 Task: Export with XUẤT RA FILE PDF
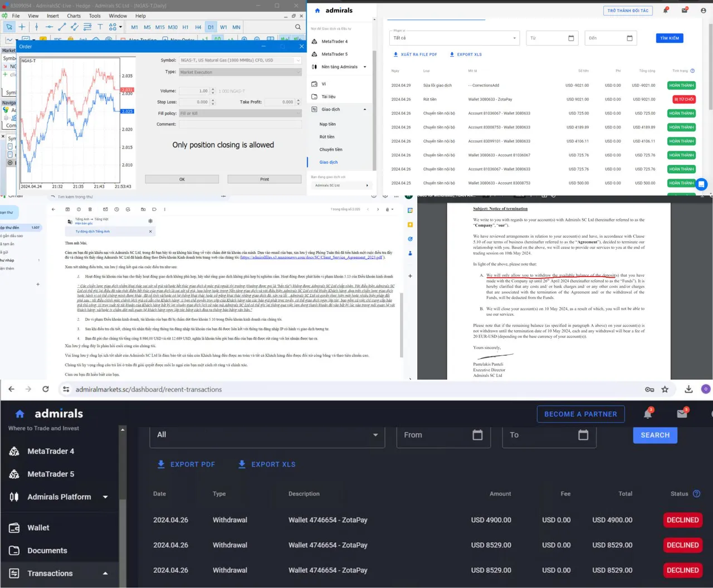click(415, 55)
